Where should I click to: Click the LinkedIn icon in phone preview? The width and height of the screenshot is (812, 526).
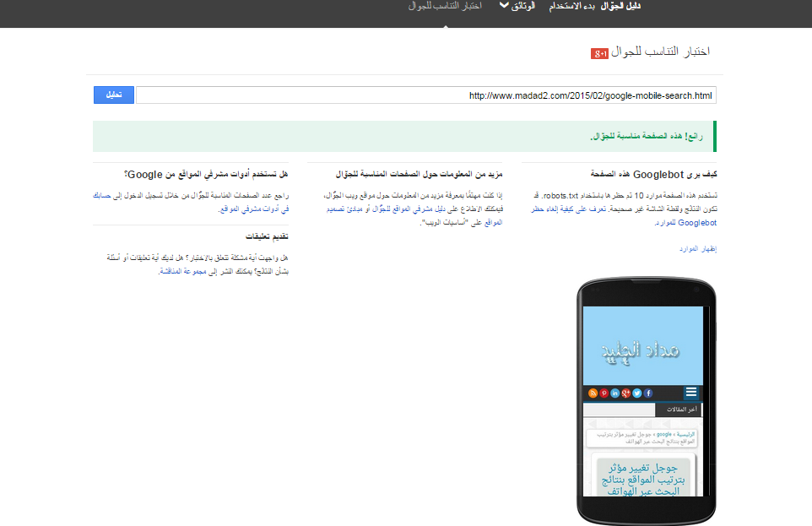point(614,393)
